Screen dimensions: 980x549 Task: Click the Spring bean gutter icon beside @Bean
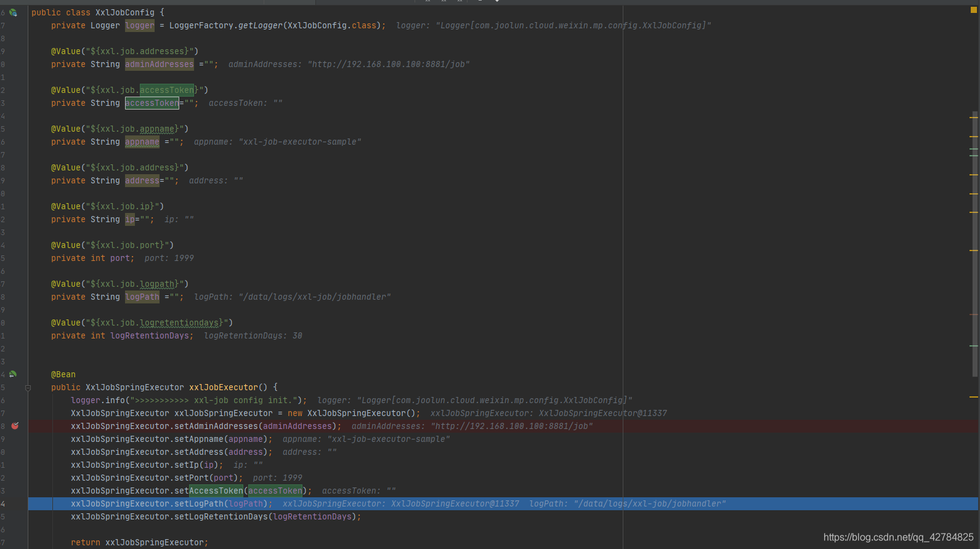coord(13,374)
